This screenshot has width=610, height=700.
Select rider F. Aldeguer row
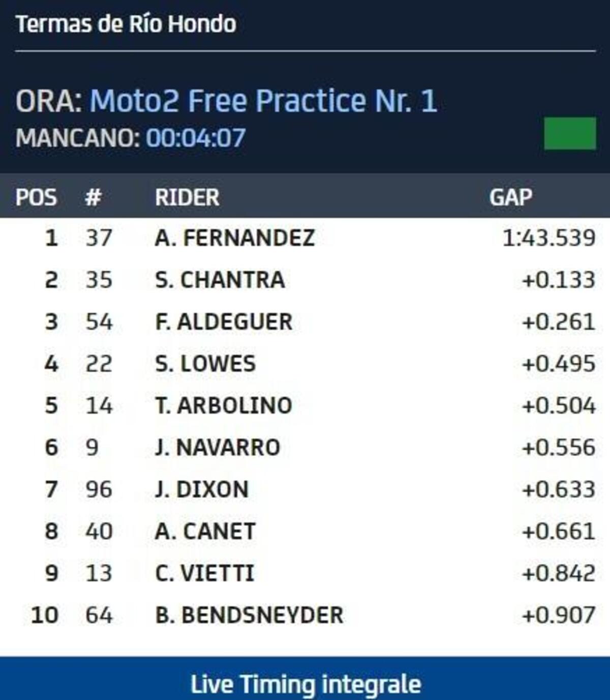pyautogui.click(x=224, y=322)
